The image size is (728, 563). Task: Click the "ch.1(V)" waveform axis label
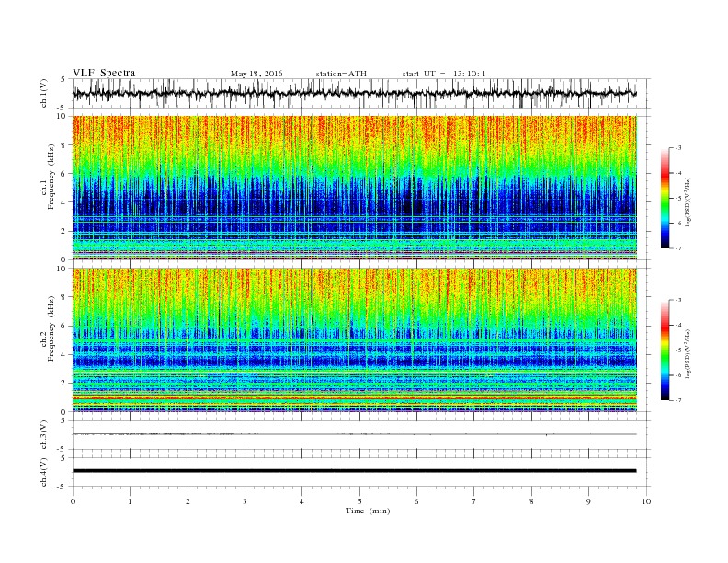(44, 93)
